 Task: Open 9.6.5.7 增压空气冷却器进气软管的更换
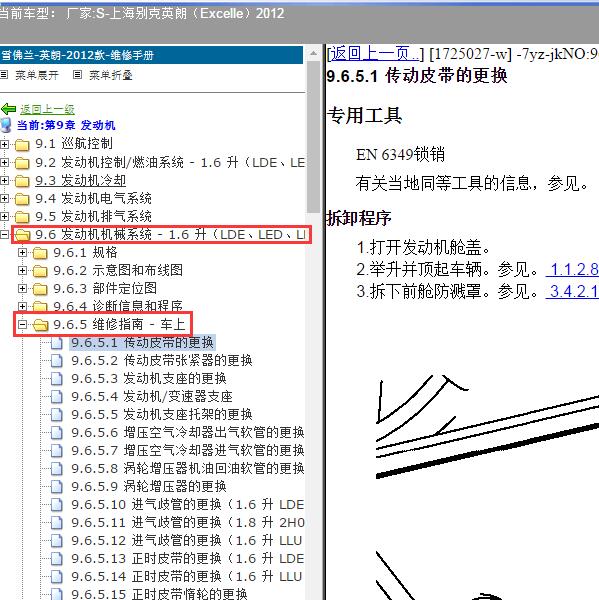click(188, 451)
